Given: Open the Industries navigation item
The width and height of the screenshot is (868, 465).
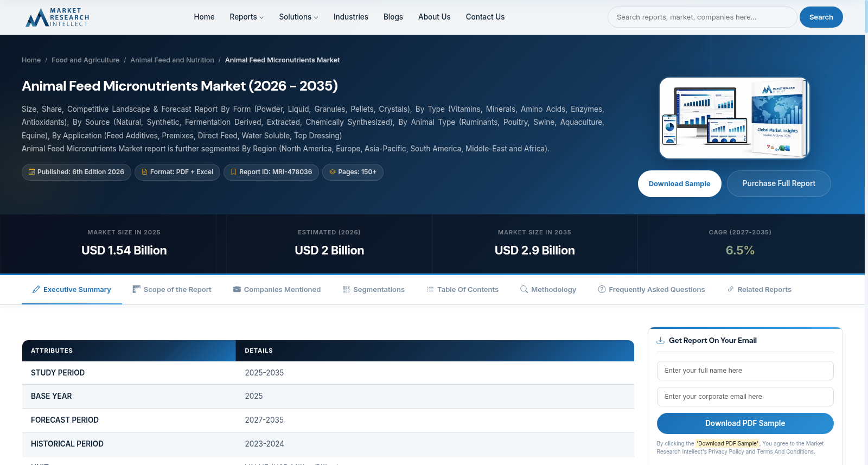Looking at the screenshot, I should pos(350,17).
